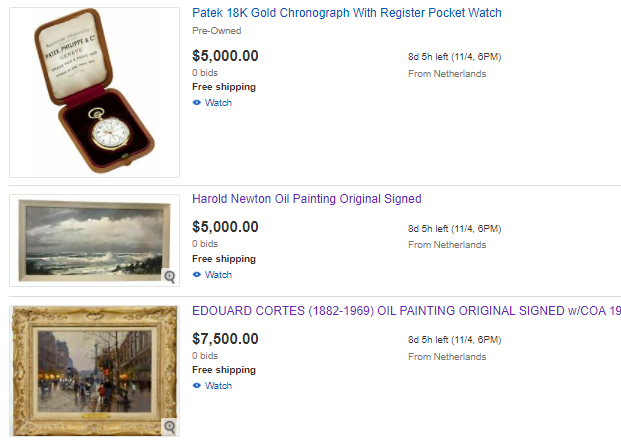621x445 pixels.
Task: Enlarge Edouard Cortes painting with magnifier icon
Action: (x=169, y=427)
